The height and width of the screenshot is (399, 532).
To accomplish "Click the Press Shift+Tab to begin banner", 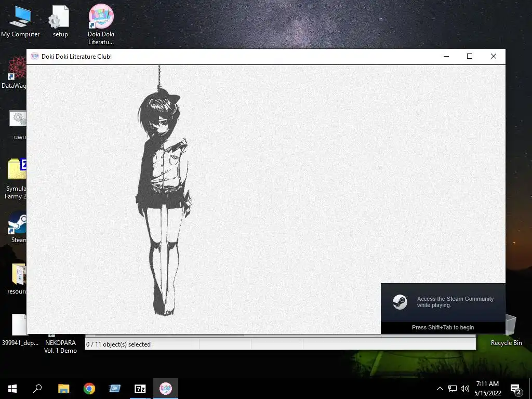I will [443, 327].
